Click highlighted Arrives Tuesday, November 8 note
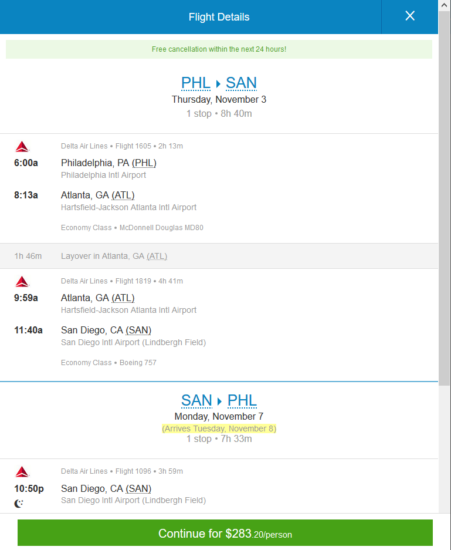 (x=219, y=429)
